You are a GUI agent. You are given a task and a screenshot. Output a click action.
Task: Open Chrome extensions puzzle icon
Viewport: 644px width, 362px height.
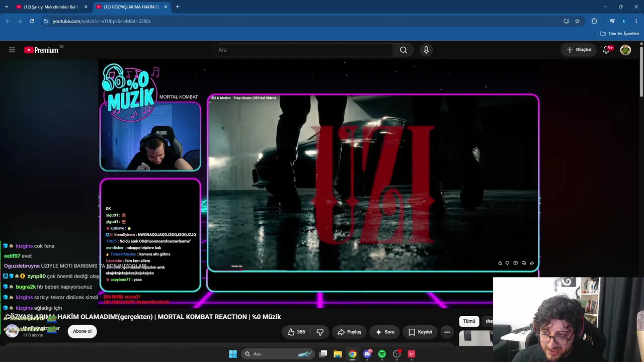tap(594, 21)
